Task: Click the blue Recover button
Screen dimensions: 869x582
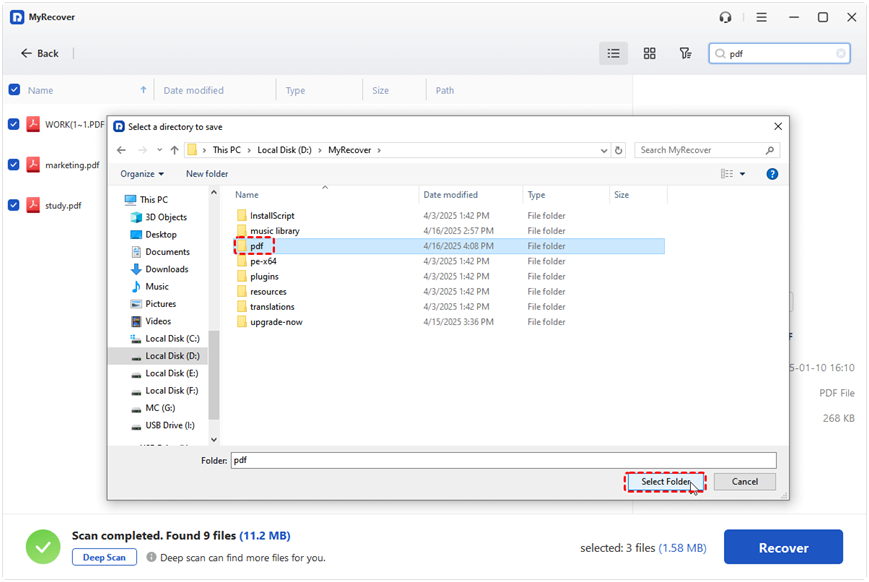Action: click(783, 547)
